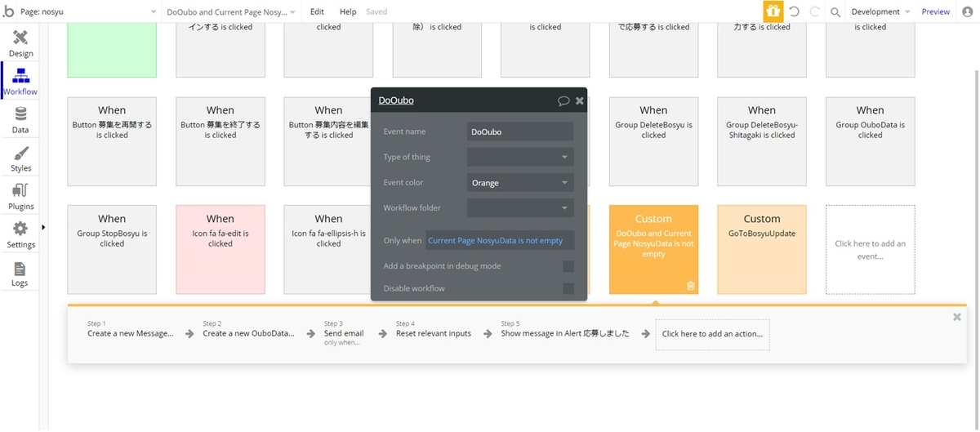
Task: Select the orange Custom DoOubo event card
Action: pos(653,249)
